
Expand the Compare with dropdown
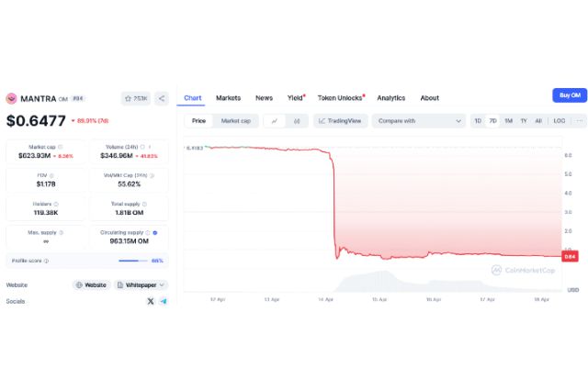(x=420, y=121)
